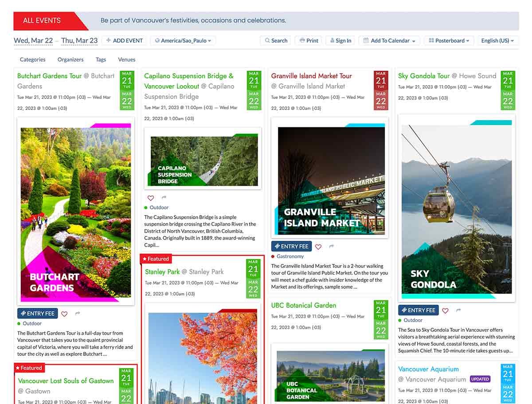532x404 pixels.
Task: Click the UBC Botanical Garden date badge
Action: point(381,319)
